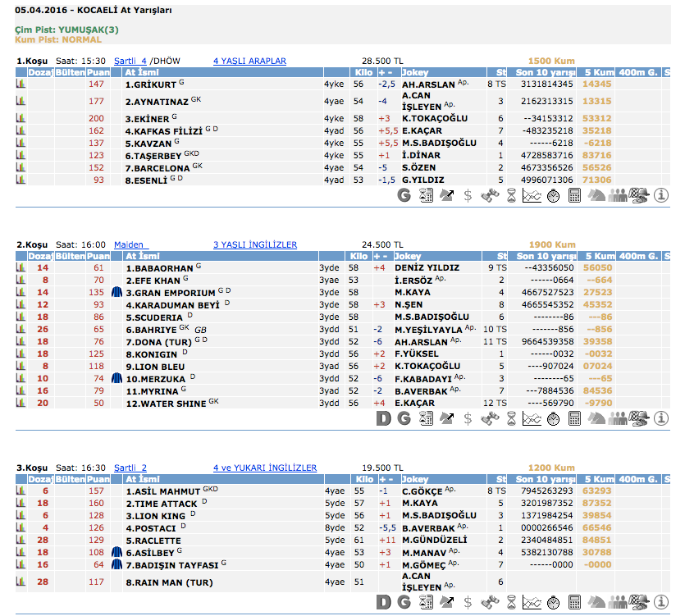The width and height of the screenshot is (685, 616).
Task: Open the calculator icon under race 3
Action: tap(574, 602)
